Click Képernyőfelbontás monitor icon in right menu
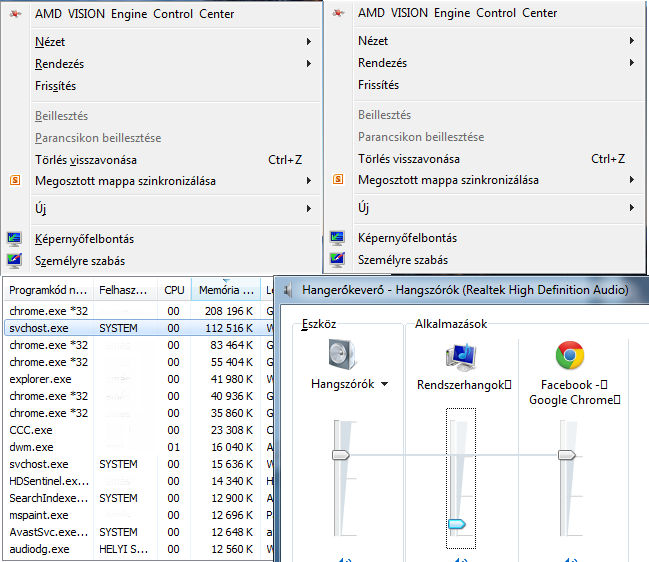Screen dimensions: 649x562 tap(337, 238)
